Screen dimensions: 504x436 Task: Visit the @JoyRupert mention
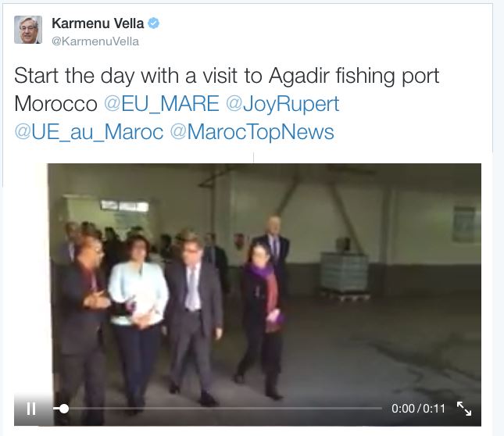click(x=283, y=105)
